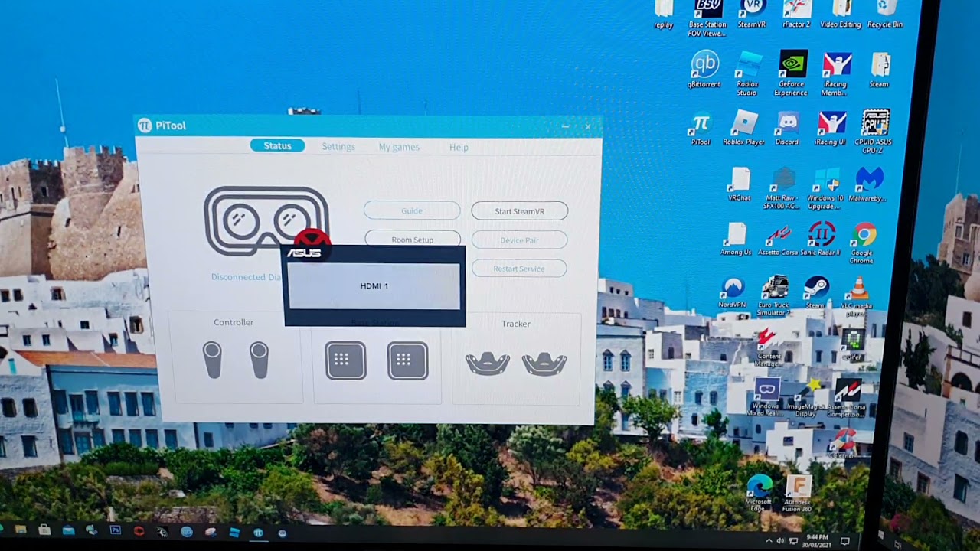Select the Windows 10 Upgrade shortcut
Image resolution: width=980 pixels, height=551 pixels.
pos(825,188)
